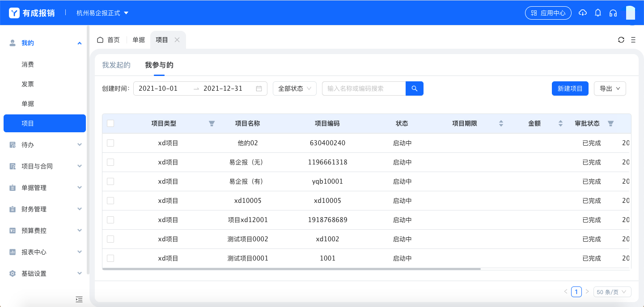Expand the 财务管理 menu chevron
This screenshot has width=644, height=307.
coord(80,209)
